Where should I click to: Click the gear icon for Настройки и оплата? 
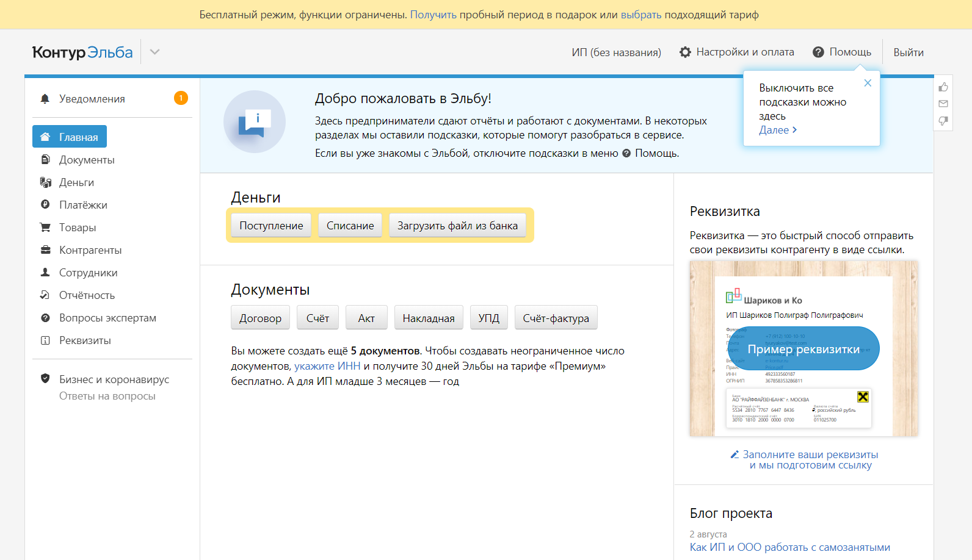685,52
